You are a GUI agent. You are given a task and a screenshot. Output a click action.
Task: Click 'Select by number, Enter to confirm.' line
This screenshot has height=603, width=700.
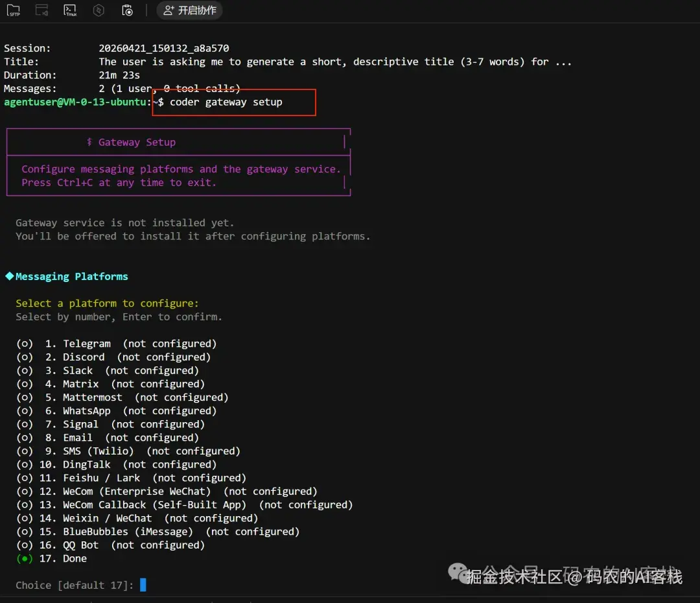point(119,316)
